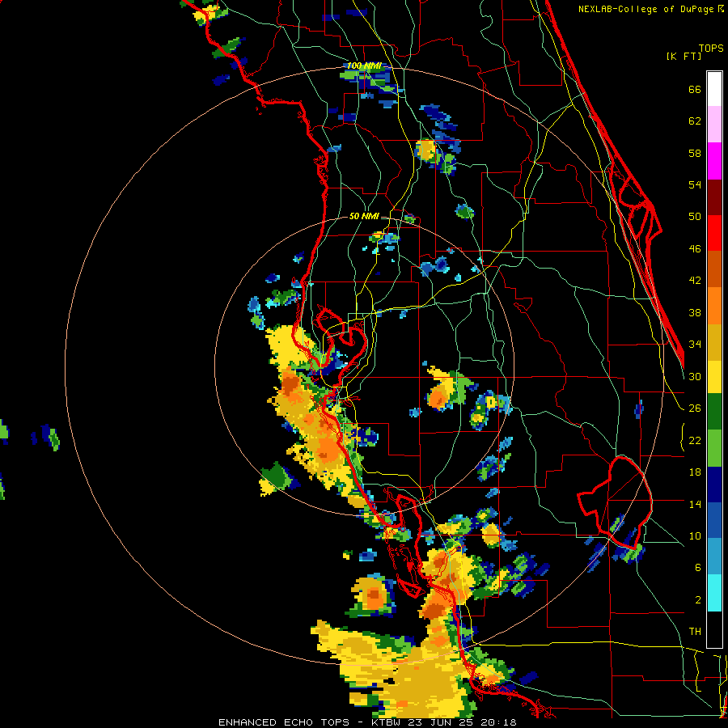Select the cyan legend swatch

click(714, 593)
